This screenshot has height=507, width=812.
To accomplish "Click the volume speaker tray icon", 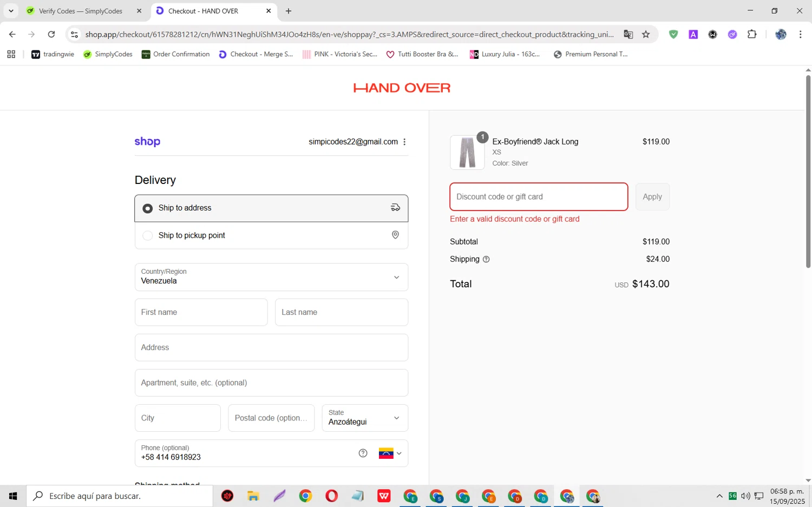I will point(745,496).
